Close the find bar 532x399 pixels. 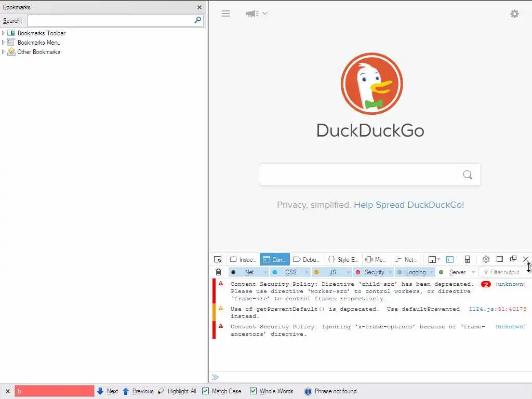8,391
